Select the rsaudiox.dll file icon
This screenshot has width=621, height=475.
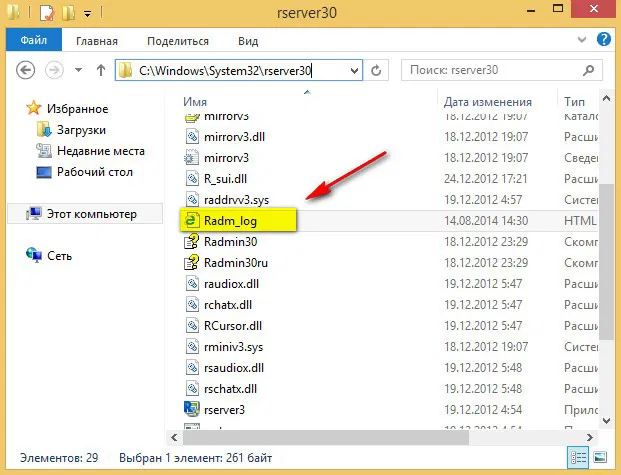click(x=192, y=368)
